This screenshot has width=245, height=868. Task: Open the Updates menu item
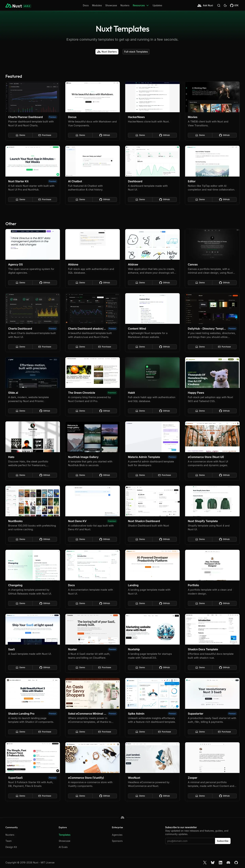[x=157, y=5]
